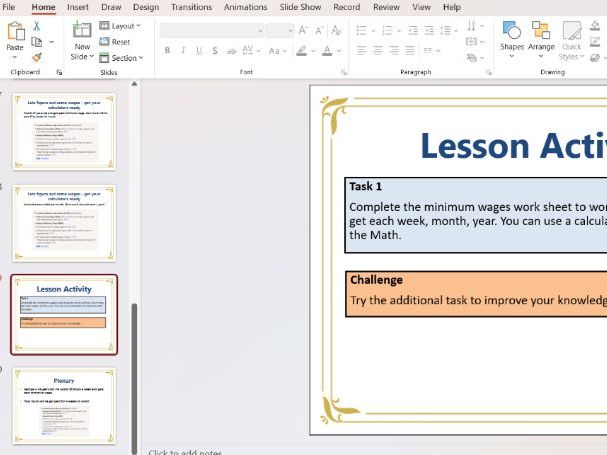Open the File menu
Screen dimensions: 607x455
pos(9,7)
